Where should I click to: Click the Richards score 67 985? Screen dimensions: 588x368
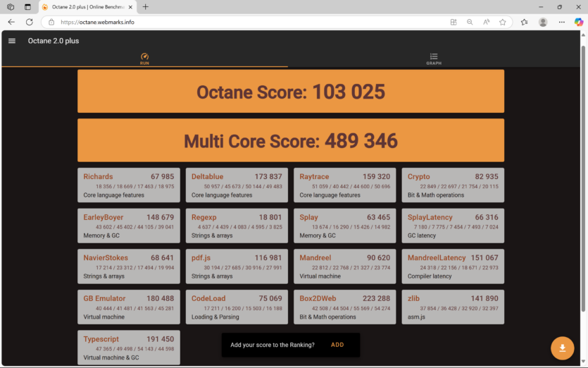click(163, 176)
